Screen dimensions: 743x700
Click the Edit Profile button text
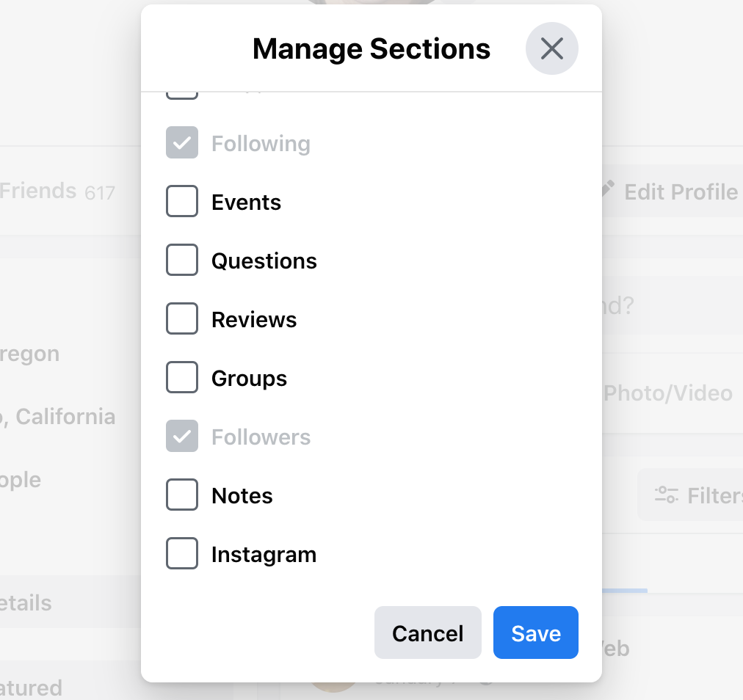coord(681,192)
